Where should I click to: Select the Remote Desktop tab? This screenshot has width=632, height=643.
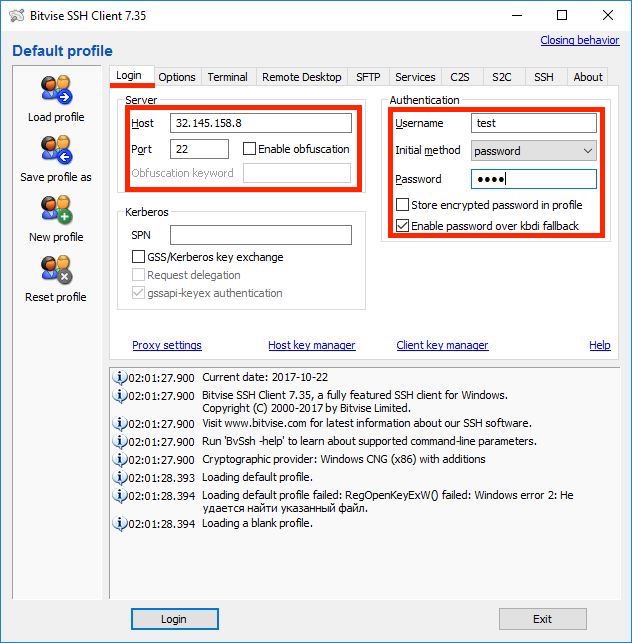pyautogui.click(x=302, y=77)
